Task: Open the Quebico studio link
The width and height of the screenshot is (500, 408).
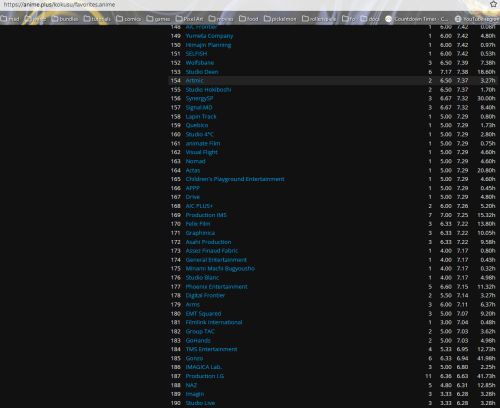Action: click(197, 125)
